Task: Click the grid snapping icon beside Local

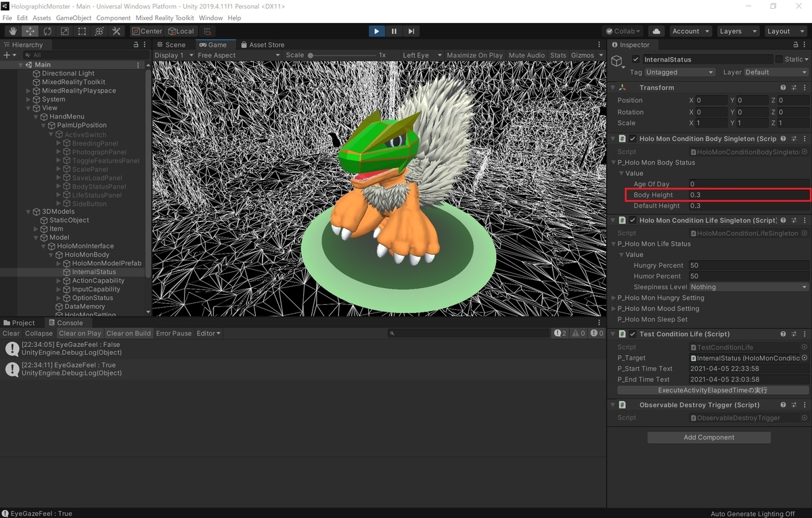Action: (207, 31)
